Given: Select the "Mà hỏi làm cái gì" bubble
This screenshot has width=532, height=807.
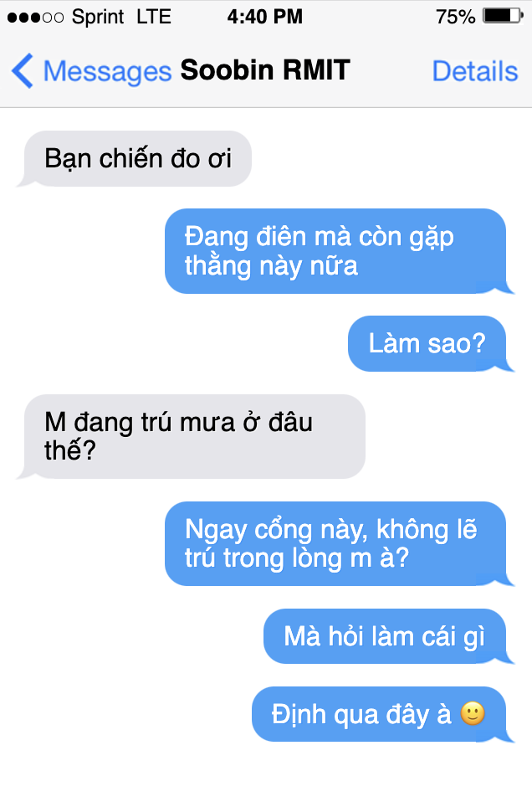Looking at the screenshot, I should coord(387,637).
